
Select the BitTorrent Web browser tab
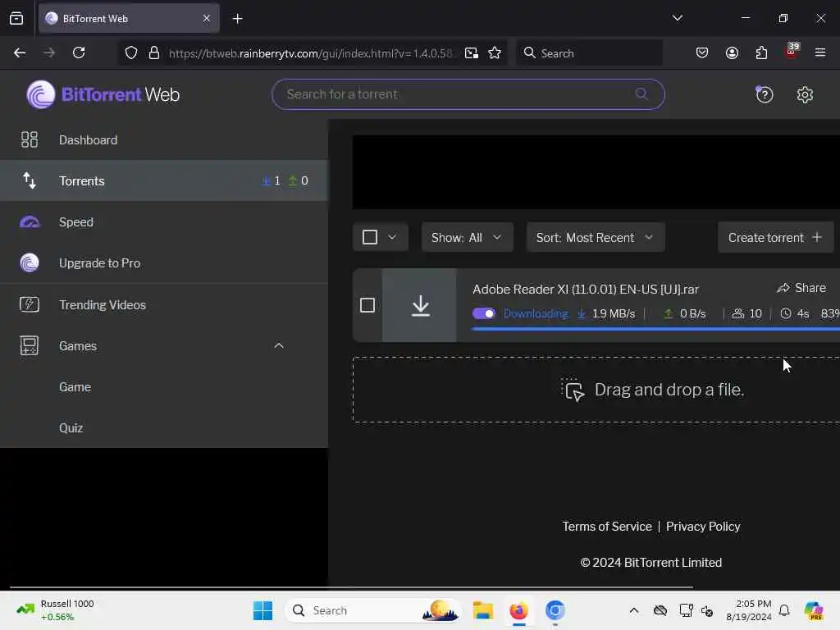click(129, 19)
